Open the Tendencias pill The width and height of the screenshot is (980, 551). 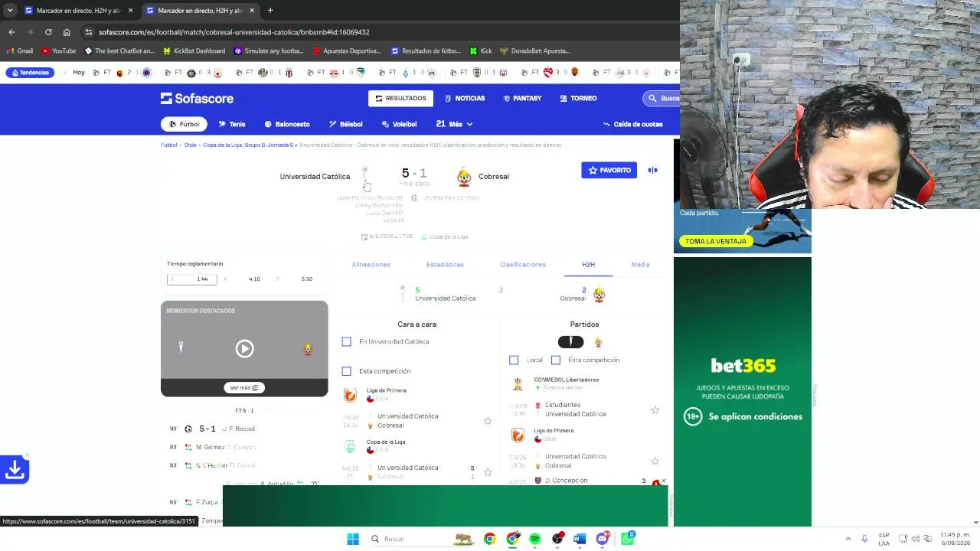(x=28, y=73)
